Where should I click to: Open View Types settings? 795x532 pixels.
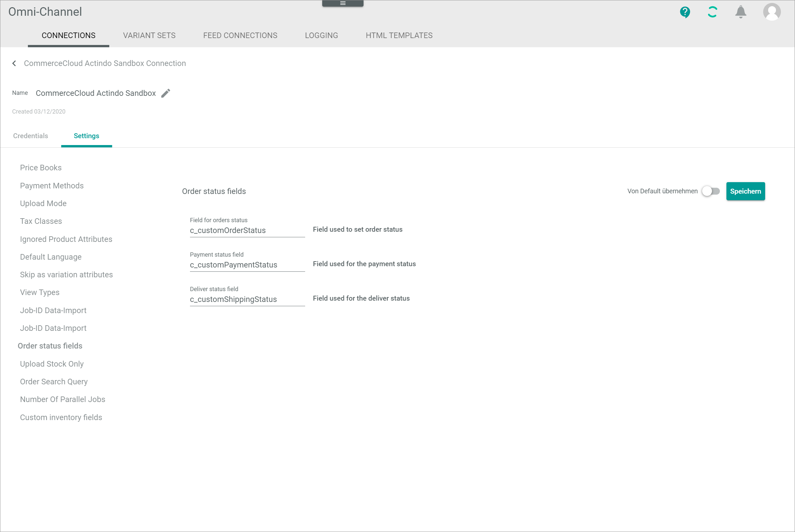pos(39,292)
